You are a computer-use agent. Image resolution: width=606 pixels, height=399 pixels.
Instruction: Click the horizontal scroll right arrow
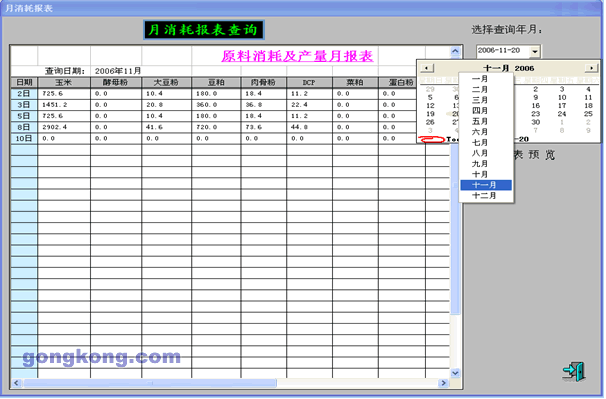tap(443, 383)
